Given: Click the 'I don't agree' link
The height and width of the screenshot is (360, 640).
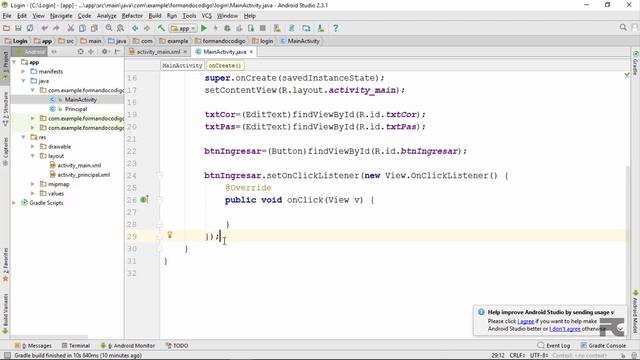Looking at the screenshot, I should tap(565, 329).
